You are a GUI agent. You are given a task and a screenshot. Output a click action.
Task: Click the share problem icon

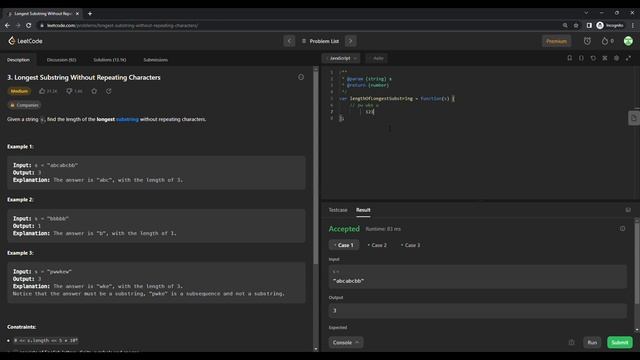click(x=109, y=91)
